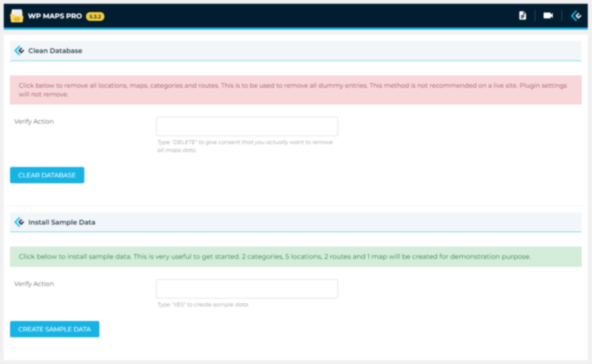Click Verify Action label under Clean Database
Screen dimensions: 592x364
tap(34, 121)
